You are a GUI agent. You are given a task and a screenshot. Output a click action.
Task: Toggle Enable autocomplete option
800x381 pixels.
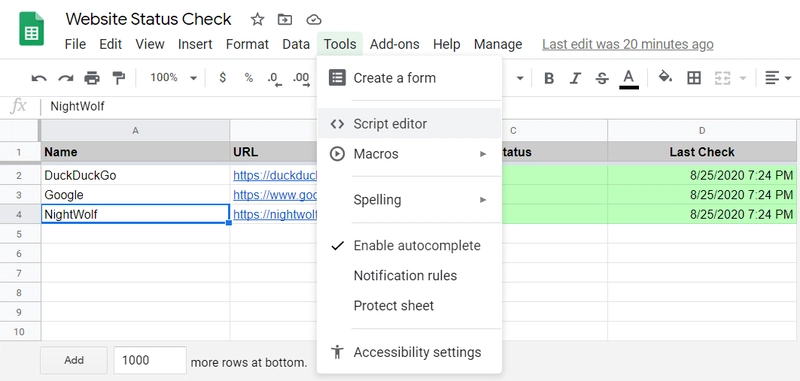(x=409, y=245)
